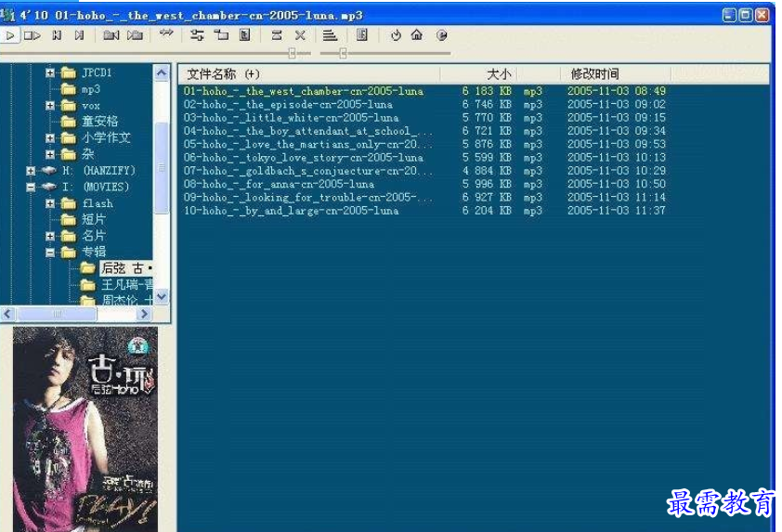
Task: Open the equalizer sliders icon
Action: coord(197,35)
